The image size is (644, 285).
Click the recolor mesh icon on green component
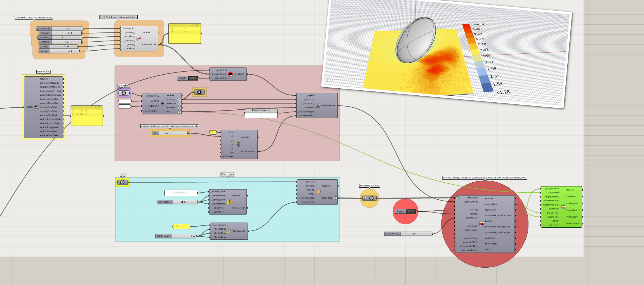click(563, 207)
